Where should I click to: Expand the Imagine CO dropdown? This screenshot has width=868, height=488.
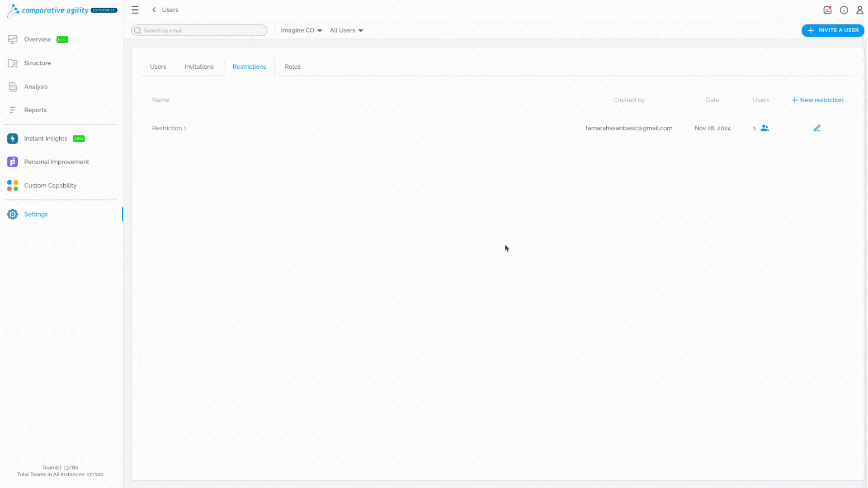[302, 30]
